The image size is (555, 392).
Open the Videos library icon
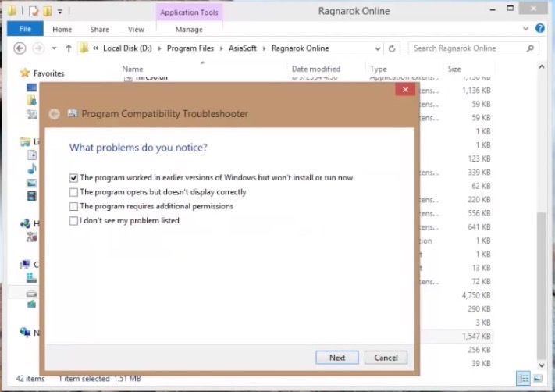coord(31,196)
